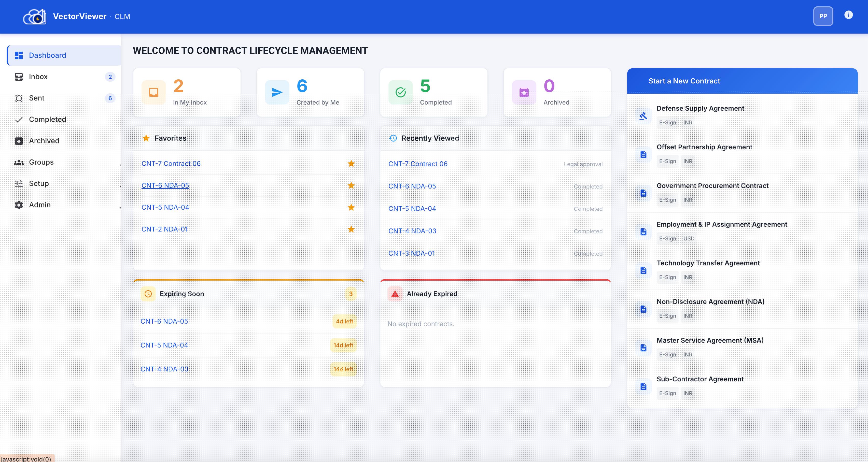This screenshot has height=462, width=868.
Task: Open Dashboard in the sidebar
Action: point(64,55)
